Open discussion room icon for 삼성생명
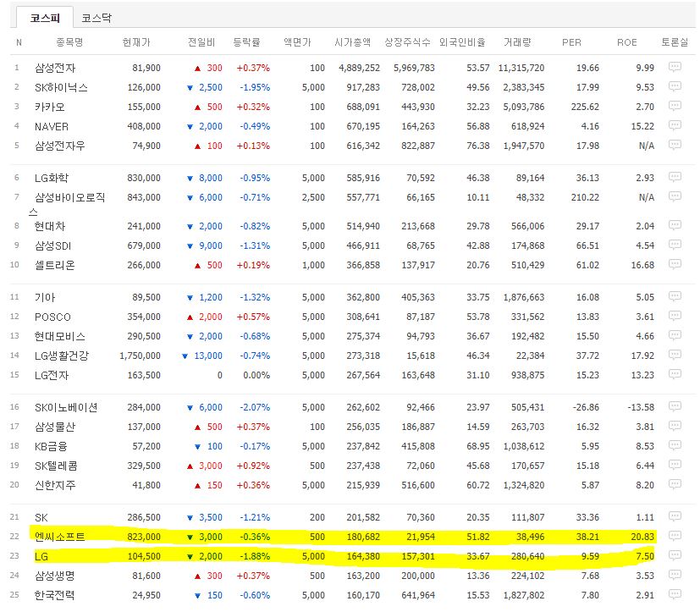This screenshot has width=700, height=612. point(675,575)
